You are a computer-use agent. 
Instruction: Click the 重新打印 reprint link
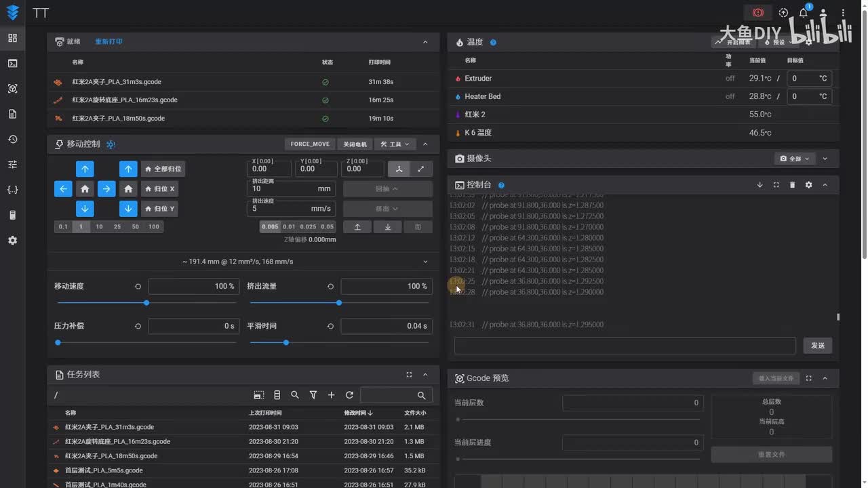pos(108,42)
